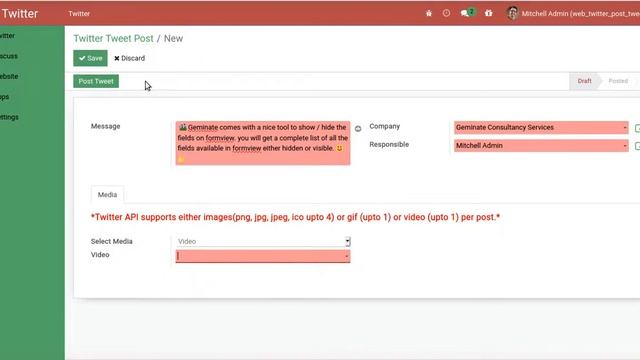Click into the Message text area
The width and height of the screenshot is (640, 360).
(263, 143)
